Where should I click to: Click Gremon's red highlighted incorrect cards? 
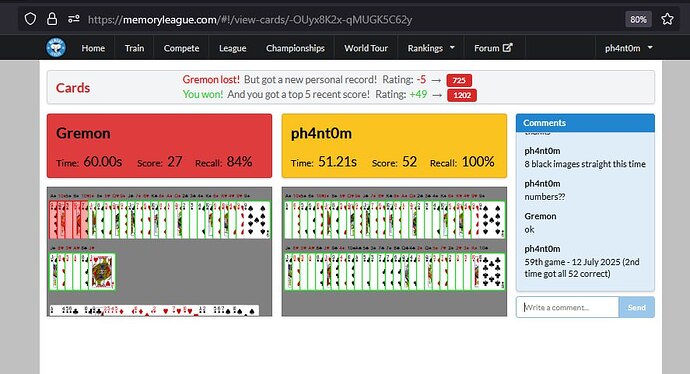pos(69,220)
